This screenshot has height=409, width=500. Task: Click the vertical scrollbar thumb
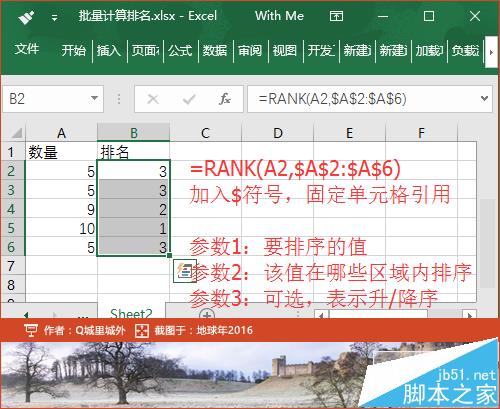pyautogui.click(x=486, y=243)
